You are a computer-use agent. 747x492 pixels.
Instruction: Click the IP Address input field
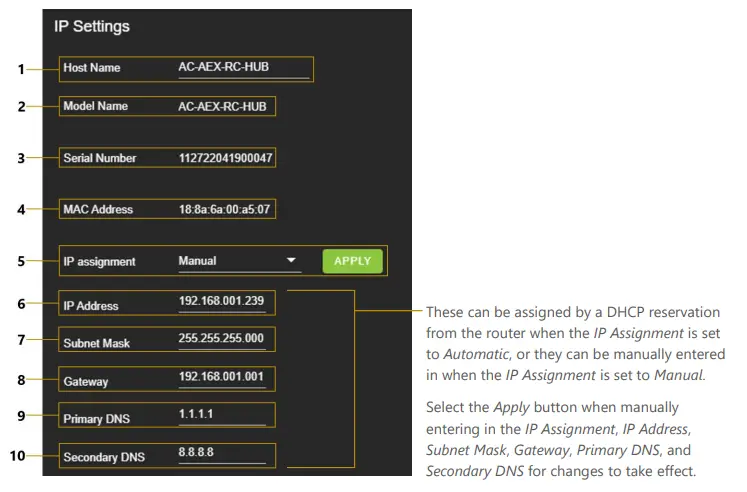(222, 300)
